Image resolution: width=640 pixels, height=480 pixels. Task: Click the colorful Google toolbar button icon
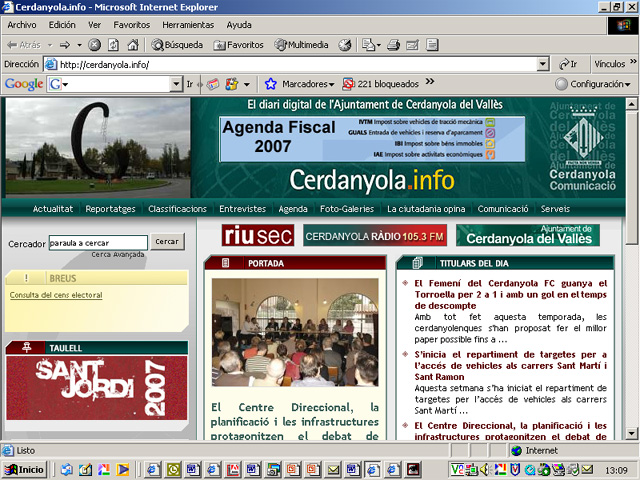[x=232, y=84]
